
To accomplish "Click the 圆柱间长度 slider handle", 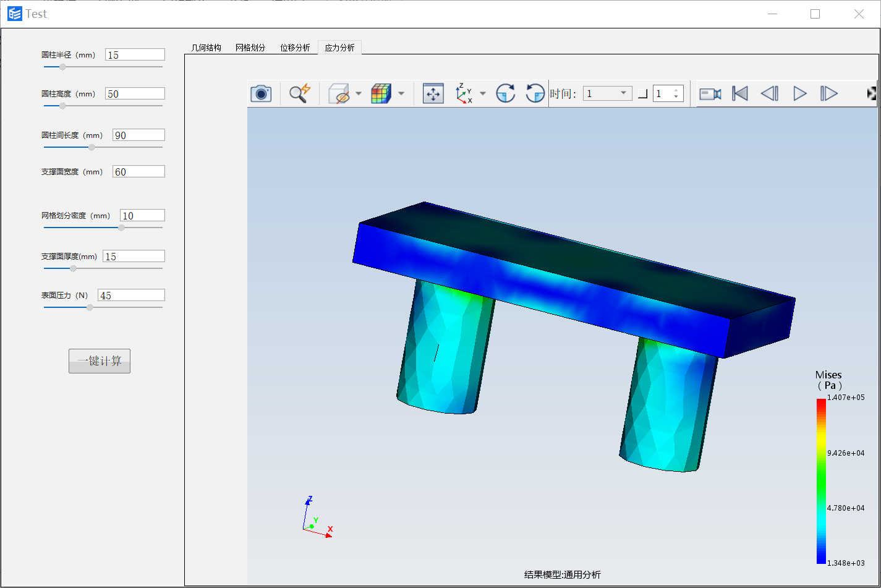I will pos(92,147).
